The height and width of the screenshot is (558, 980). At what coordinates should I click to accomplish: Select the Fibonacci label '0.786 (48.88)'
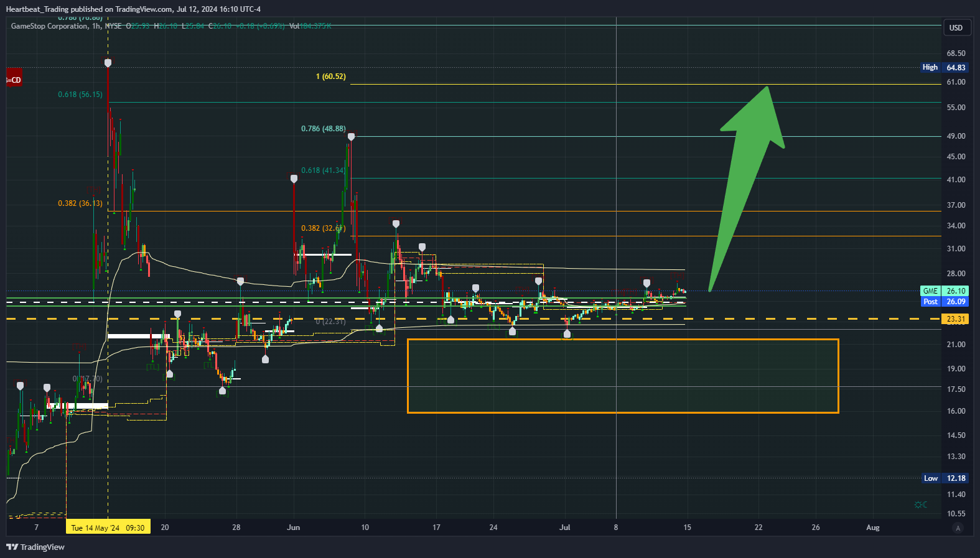pos(324,129)
